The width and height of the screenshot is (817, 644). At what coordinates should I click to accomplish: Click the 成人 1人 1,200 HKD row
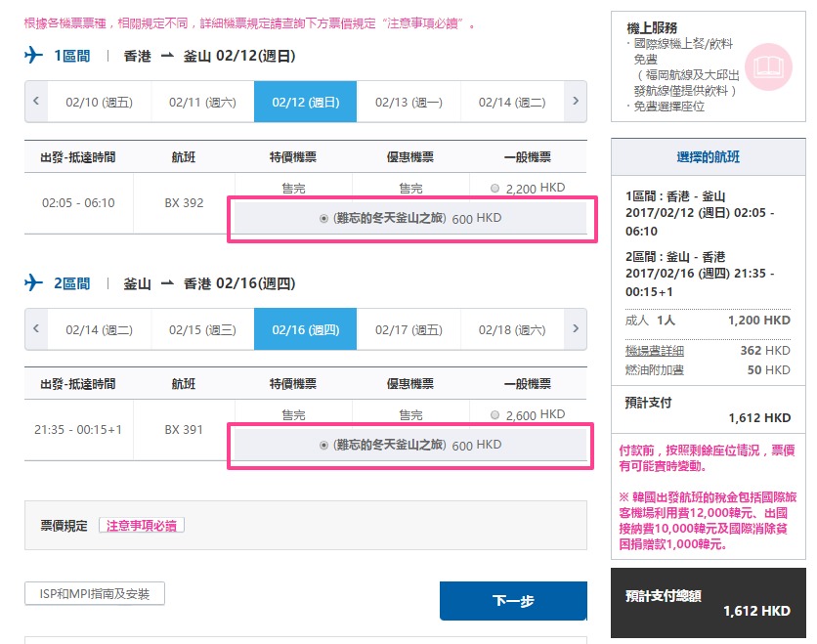(x=708, y=320)
